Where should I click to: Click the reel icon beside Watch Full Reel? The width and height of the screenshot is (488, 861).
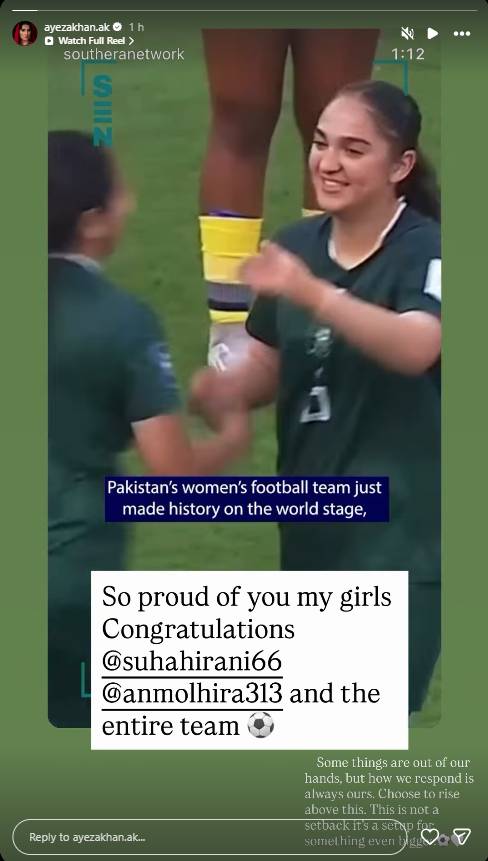click(49, 41)
